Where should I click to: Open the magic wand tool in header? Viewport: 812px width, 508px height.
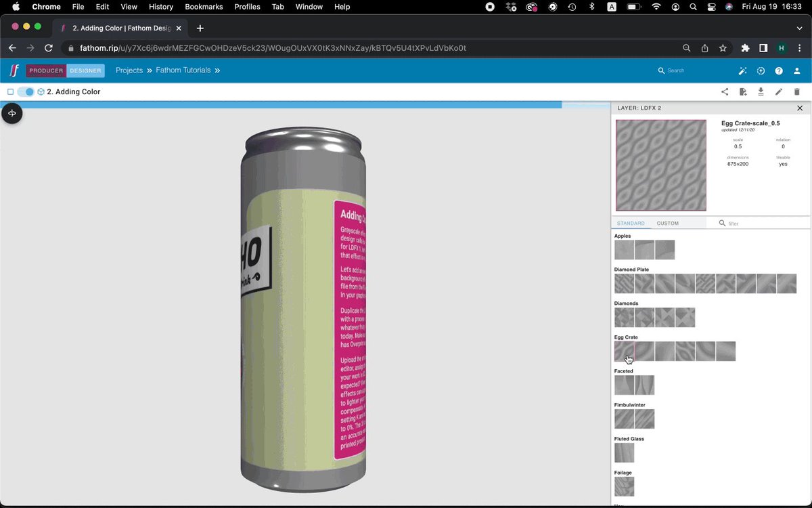point(742,71)
